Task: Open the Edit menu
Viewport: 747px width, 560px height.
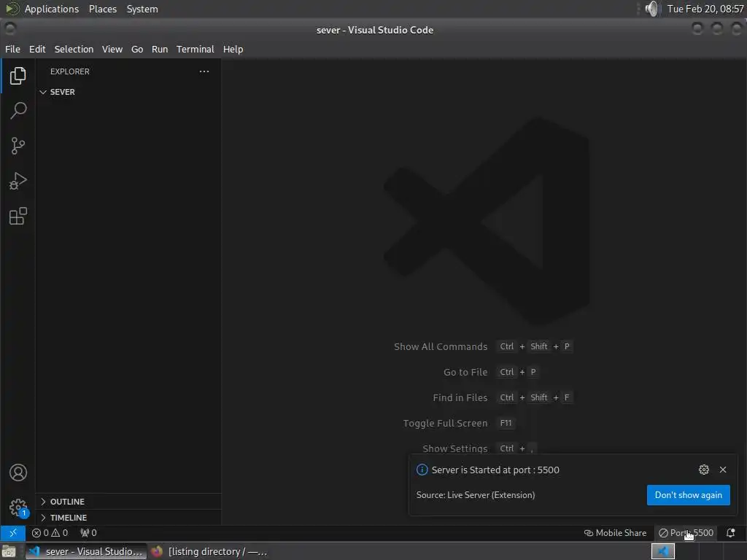Action: (x=37, y=49)
